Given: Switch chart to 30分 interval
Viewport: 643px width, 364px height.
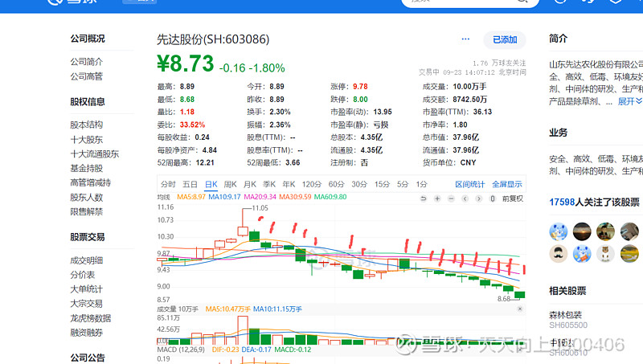Looking at the screenshot, I should pyautogui.click(x=359, y=185).
